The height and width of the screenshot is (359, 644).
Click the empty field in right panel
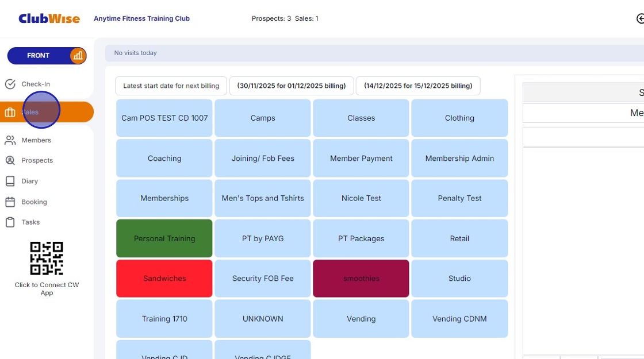[x=583, y=137]
